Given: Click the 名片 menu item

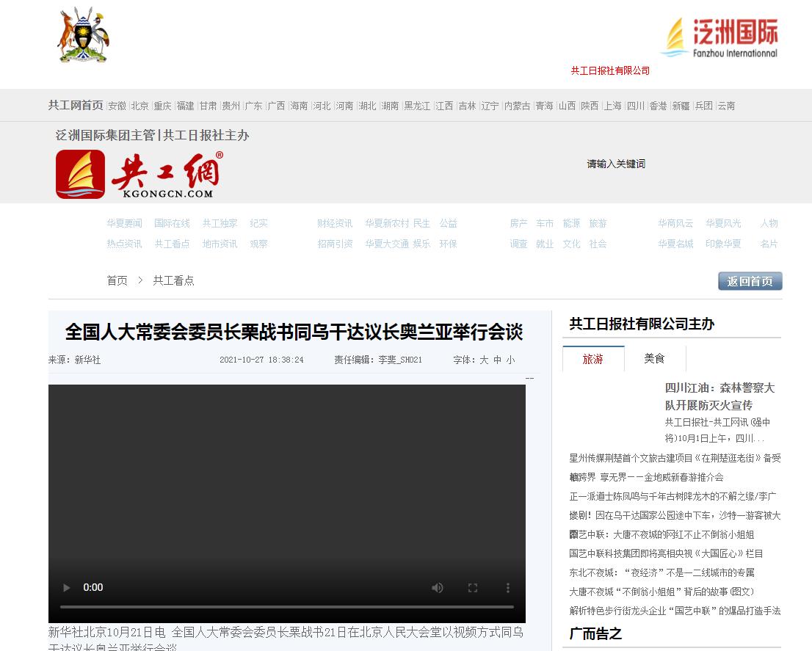Looking at the screenshot, I should [769, 244].
